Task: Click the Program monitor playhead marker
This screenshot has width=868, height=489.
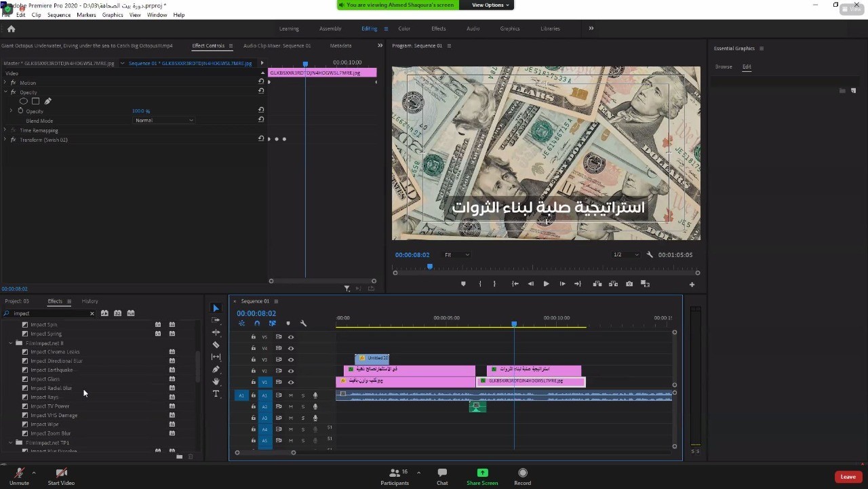Action: (x=429, y=267)
